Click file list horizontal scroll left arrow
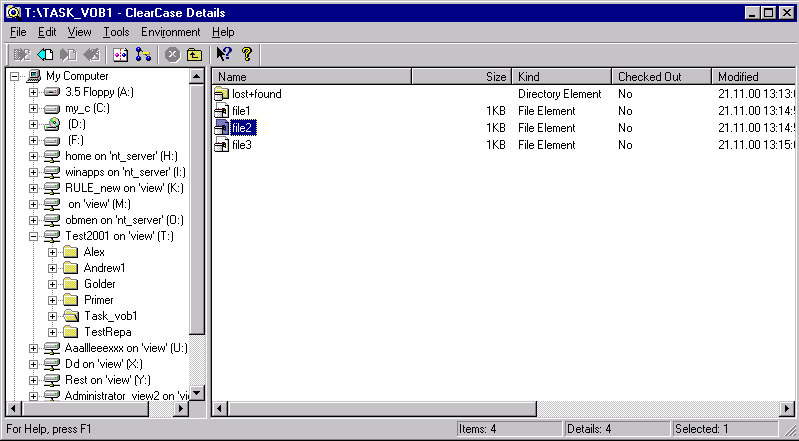This screenshot has width=799, height=441. click(220, 408)
